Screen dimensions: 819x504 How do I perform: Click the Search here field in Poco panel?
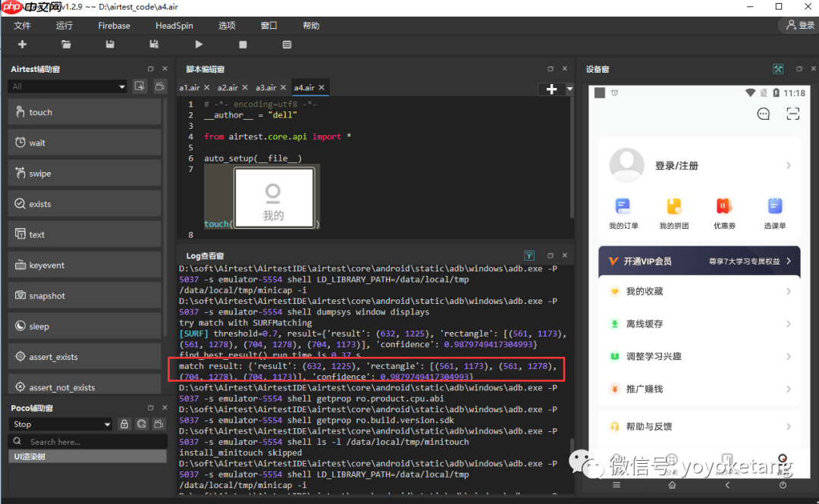pos(68,440)
